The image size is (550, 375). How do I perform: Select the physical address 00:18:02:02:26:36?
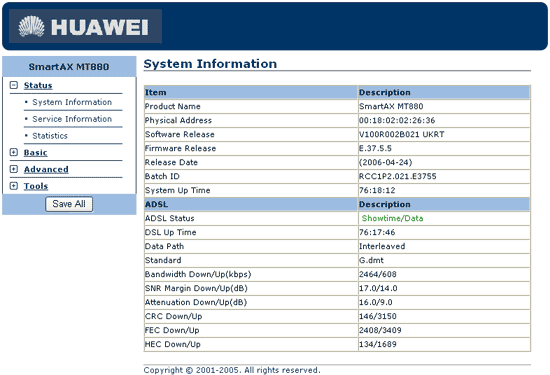pos(397,120)
